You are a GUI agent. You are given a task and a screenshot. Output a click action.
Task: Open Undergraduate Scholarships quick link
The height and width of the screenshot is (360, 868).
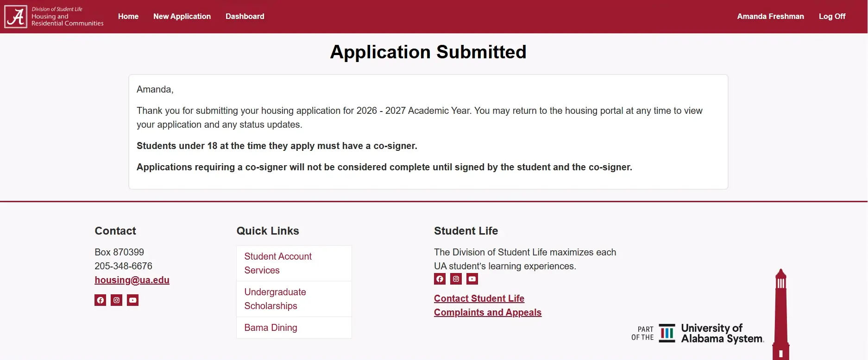click(x=275, y=299)
